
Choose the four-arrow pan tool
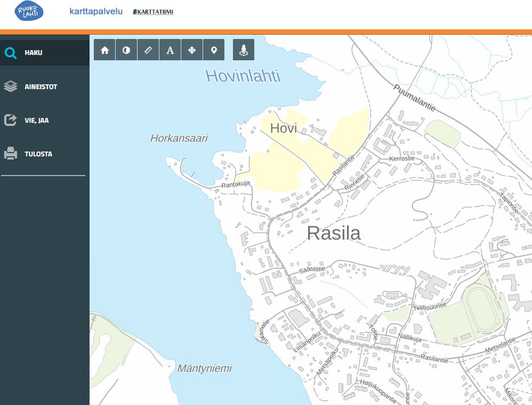[x=192, y=50]
